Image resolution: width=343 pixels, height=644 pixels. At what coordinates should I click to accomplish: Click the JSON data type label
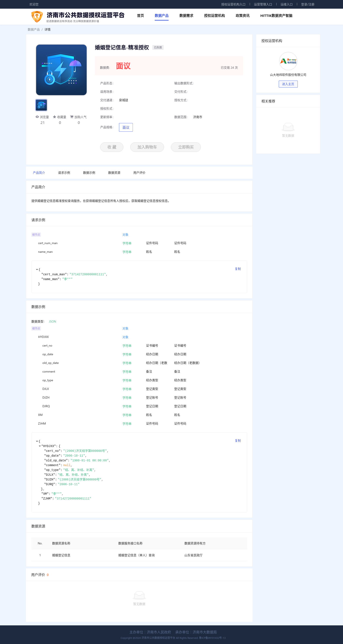point(52,321)
